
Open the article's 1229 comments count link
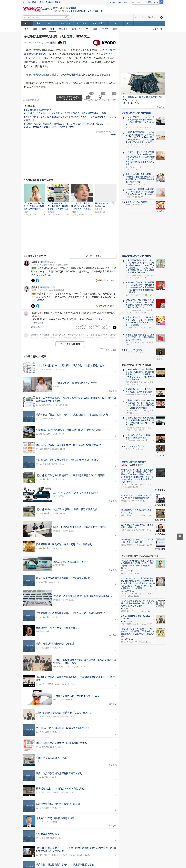pyautogui.click(x=46, y=43)
